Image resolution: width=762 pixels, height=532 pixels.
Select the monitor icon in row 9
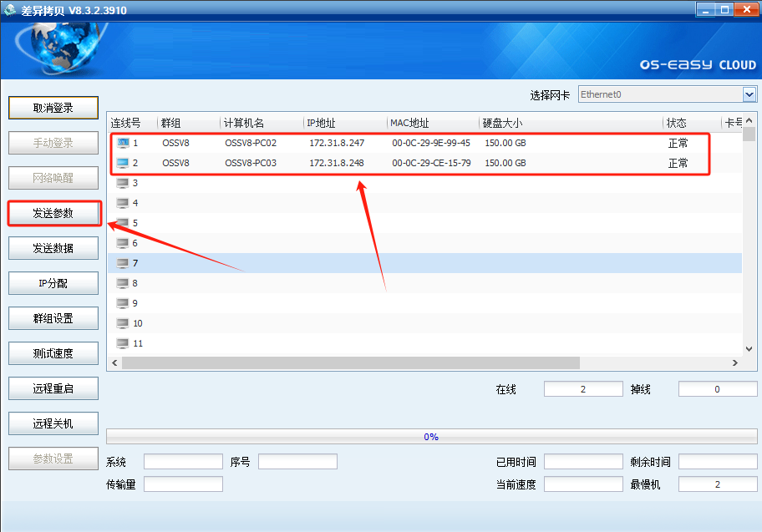[123, 303]
